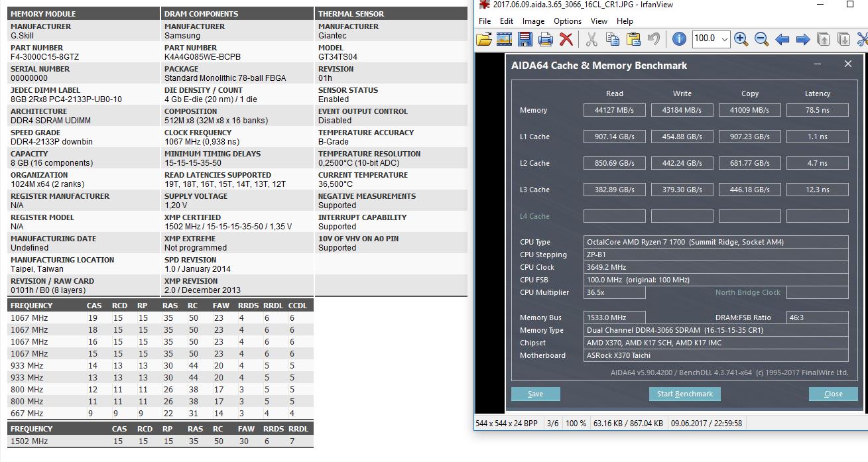Open the slideshow/thumbnails filmstrip icon

[x=504, y=39]
